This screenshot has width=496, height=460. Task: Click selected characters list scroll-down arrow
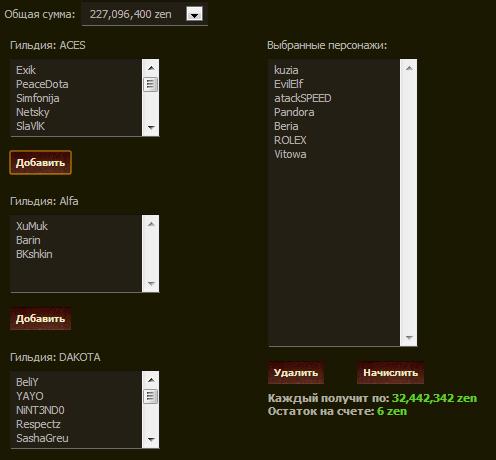(409, 338)
